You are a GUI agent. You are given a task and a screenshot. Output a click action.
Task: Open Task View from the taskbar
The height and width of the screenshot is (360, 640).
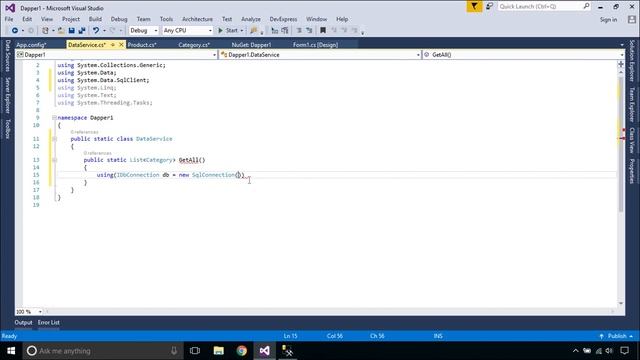(x=195, y=351)
